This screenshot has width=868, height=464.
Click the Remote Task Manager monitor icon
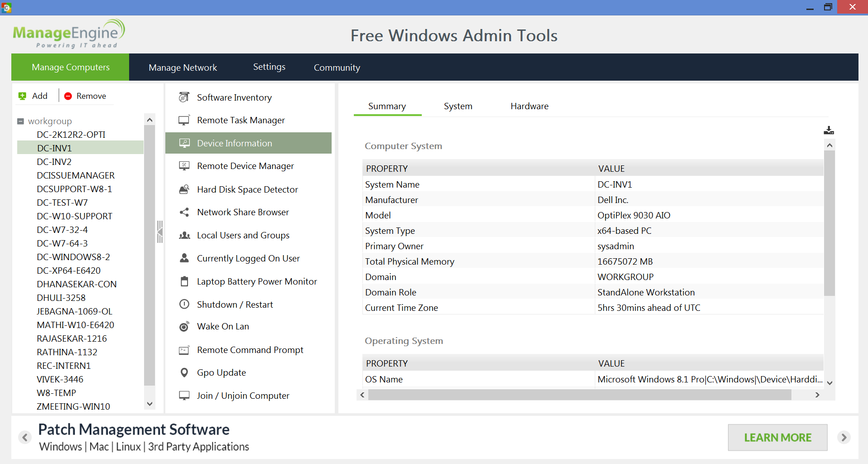tap(184, 120)
